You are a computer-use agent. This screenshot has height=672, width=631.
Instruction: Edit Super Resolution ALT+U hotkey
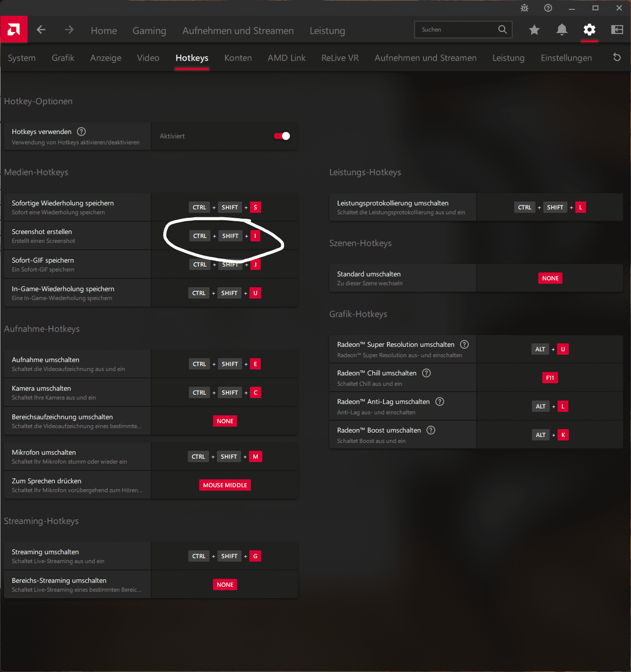tap(550, 349)
